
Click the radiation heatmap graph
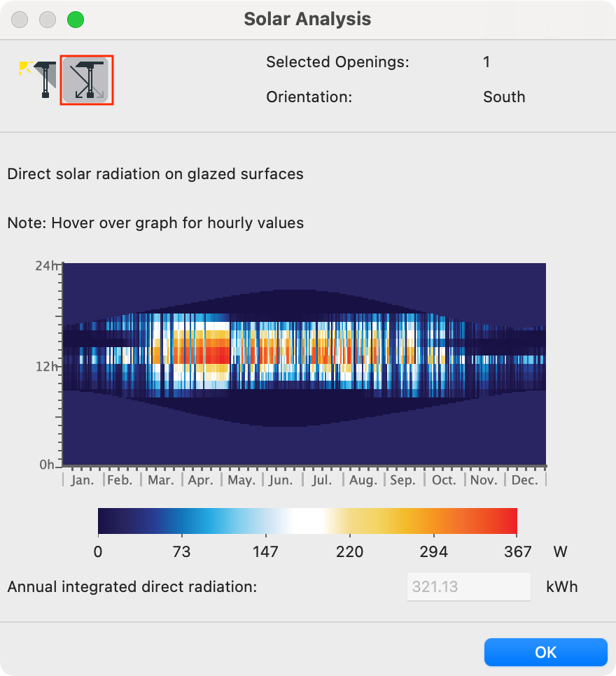click(x=304, y=364)
